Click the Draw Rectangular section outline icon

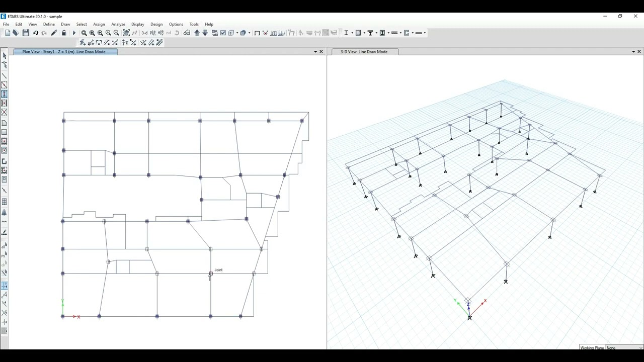click(358, 33)
